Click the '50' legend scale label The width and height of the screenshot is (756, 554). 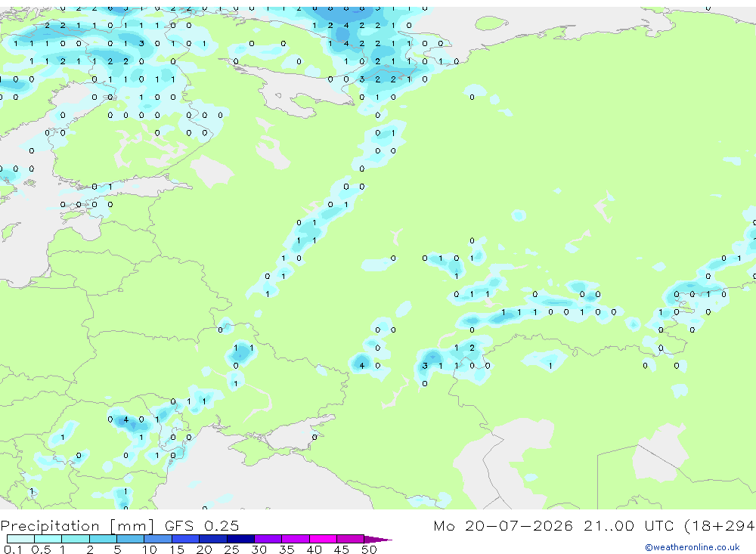pos(369,549)
